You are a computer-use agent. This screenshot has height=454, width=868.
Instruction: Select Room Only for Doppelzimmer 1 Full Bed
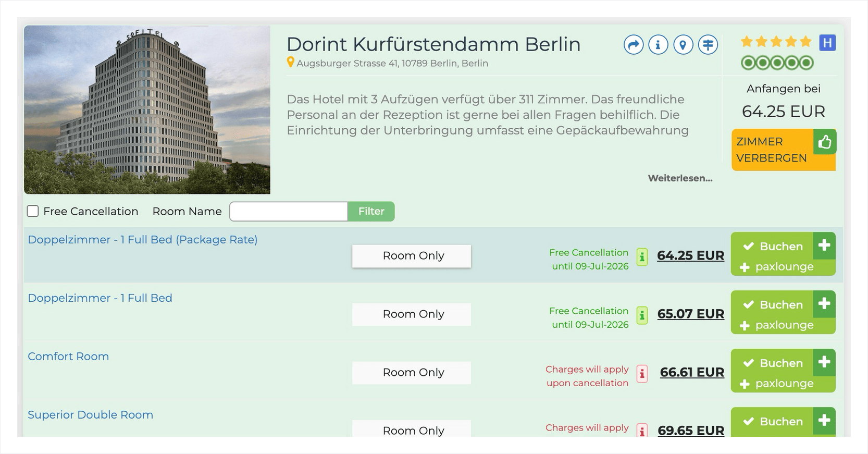tap(412, 314)
